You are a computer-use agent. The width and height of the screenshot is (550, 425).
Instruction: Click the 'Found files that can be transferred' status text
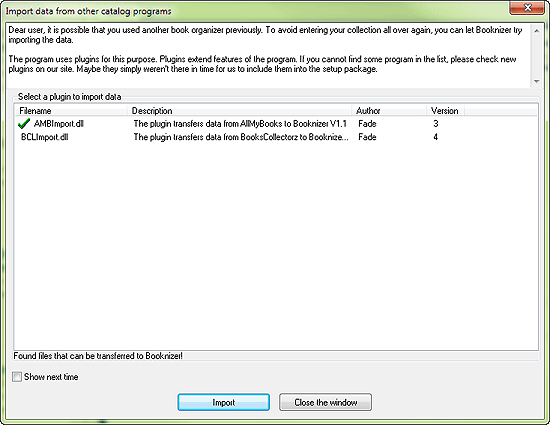tap(98, 356)
